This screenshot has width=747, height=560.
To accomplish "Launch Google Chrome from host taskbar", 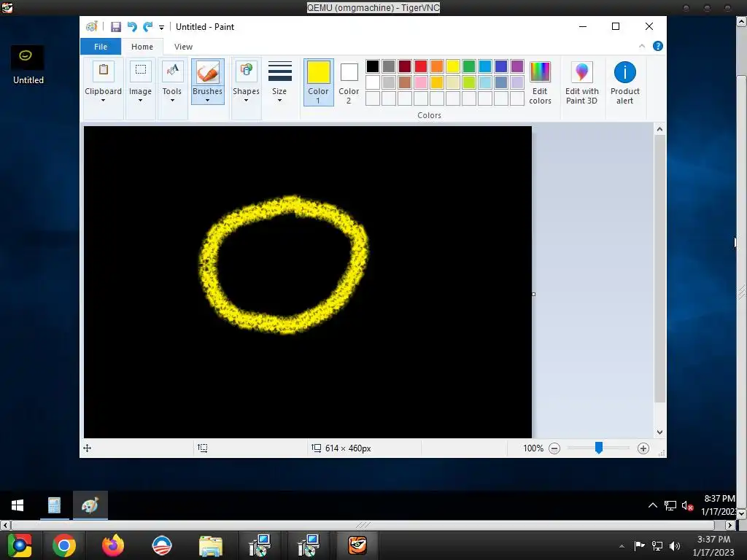I will point(64,545).
